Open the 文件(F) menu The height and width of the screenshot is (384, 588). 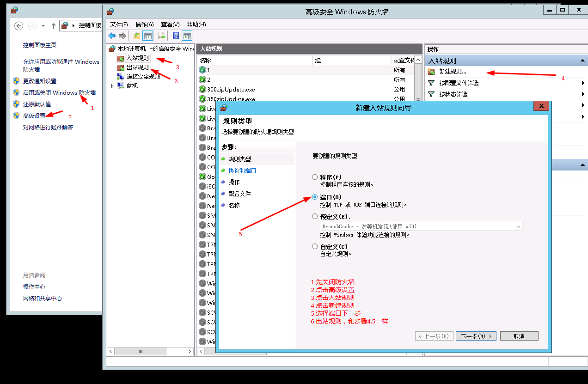[x=119, y=24]
